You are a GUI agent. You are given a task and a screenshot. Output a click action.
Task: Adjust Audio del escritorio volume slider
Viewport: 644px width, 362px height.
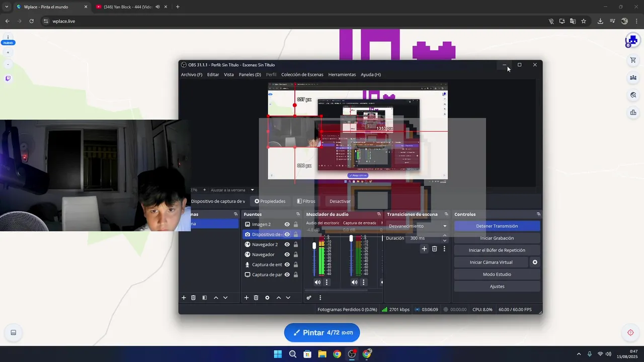coord(314,245)
